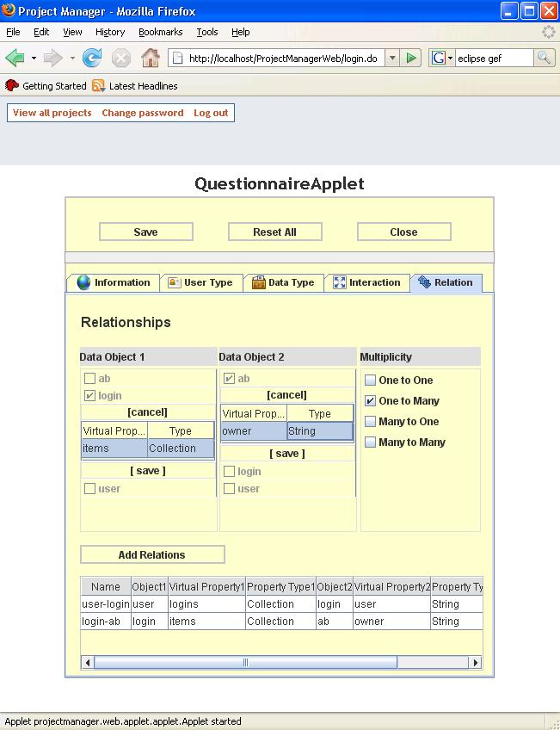The width and height of the screenshot is (560, 730).
Task: Select the 'items' virtual property cell
Action: pos(114,449)
